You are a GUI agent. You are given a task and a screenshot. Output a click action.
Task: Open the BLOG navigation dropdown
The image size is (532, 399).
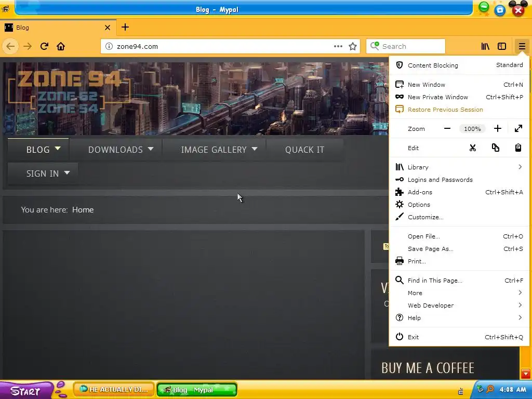pyautogui.click(x=38, y=149)
